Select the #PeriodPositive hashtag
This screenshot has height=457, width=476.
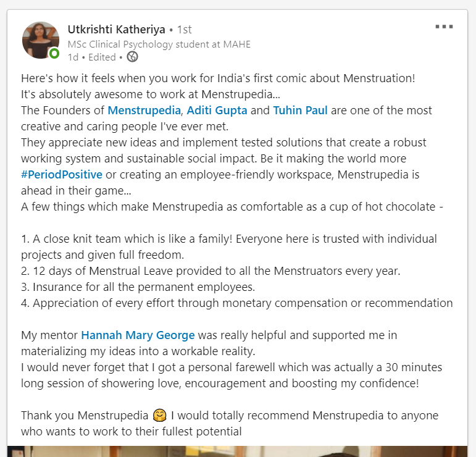tap(62, 175)
